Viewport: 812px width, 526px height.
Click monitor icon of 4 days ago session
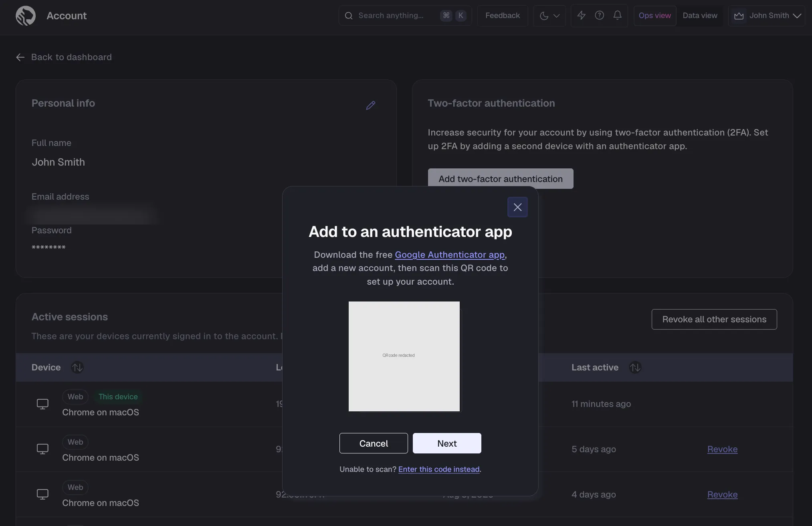pos(42,494)
